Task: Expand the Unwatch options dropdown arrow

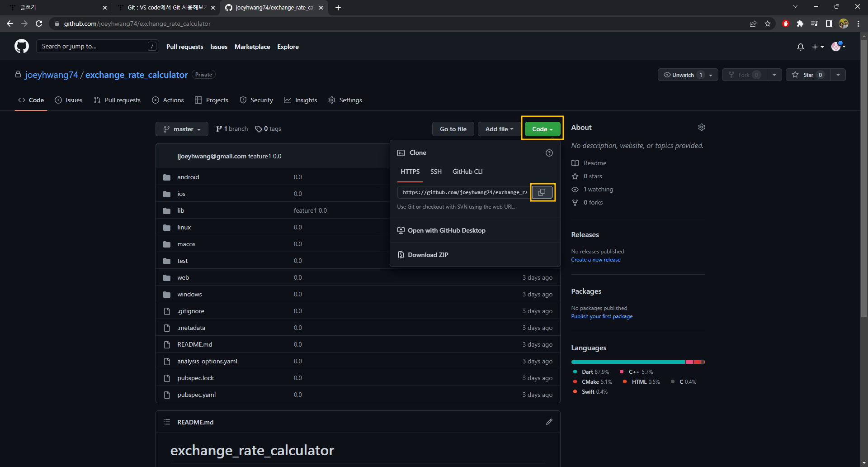Action: tap(711, 75)
